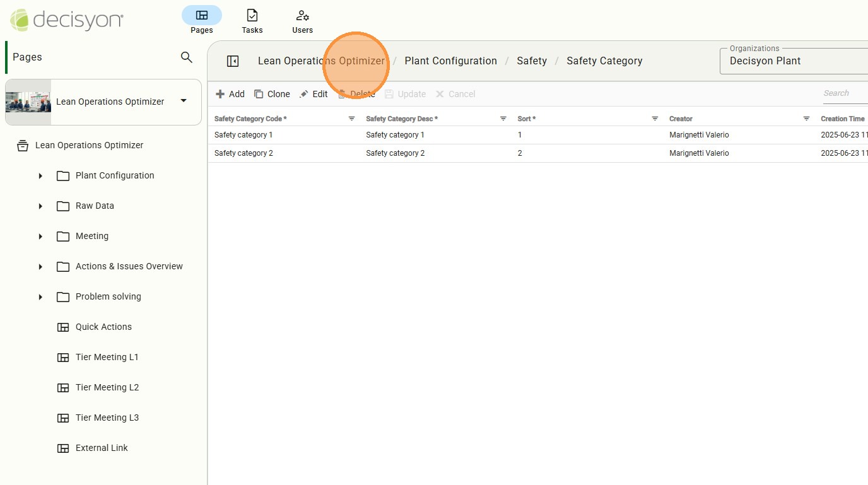Click the Safety breadcrumb link
The height and width of the screenshot is (485, 868).
pos(531,61)
